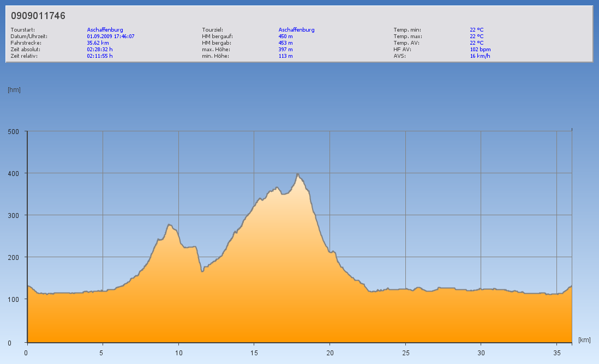Click the 500 tick on the y-axis
This screenshot has width=599, height=364.
pos(14,131)
